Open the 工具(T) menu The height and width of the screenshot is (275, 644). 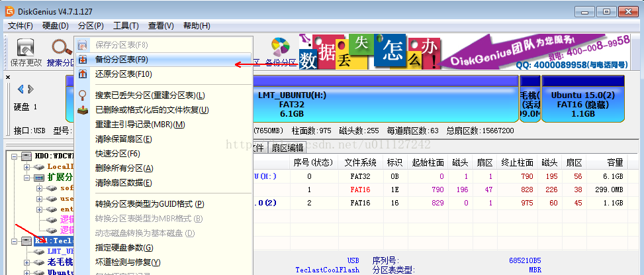126,26
